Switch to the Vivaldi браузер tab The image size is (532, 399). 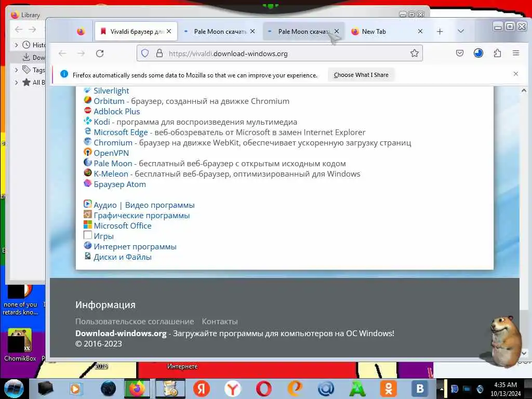pos(136,32)
